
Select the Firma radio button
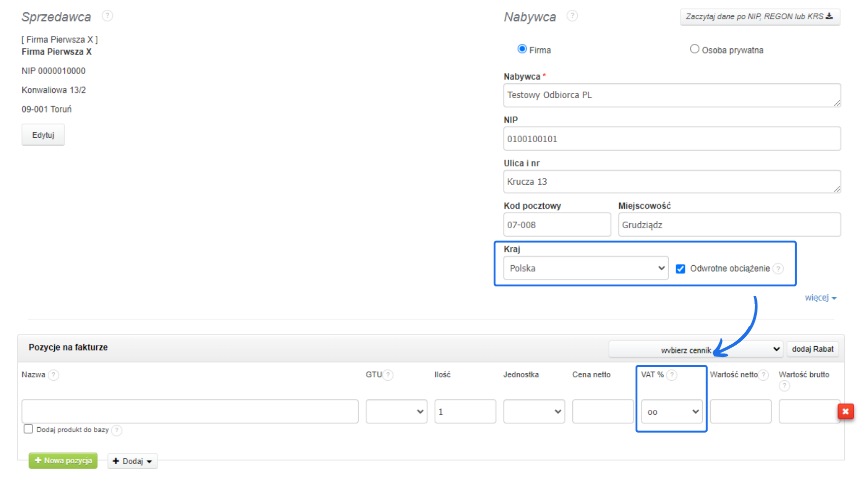click(x=522, y=49)
